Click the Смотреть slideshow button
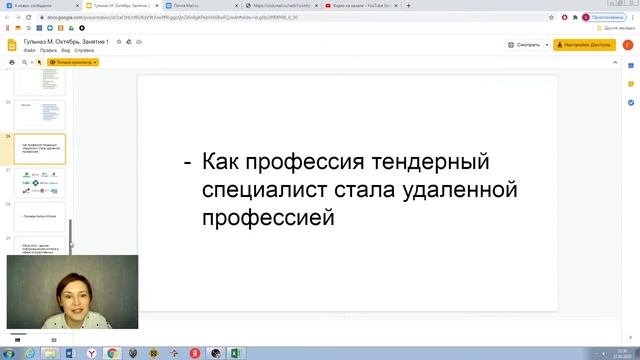 (524, 45)
